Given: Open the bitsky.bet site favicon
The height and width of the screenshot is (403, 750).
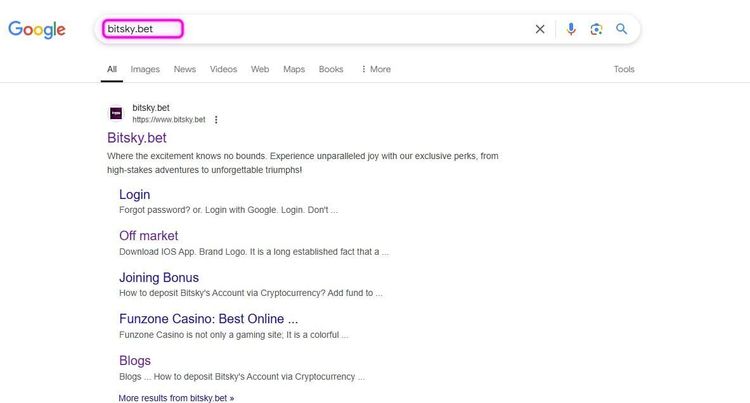Looking at the screenshot, I should 116,113.
